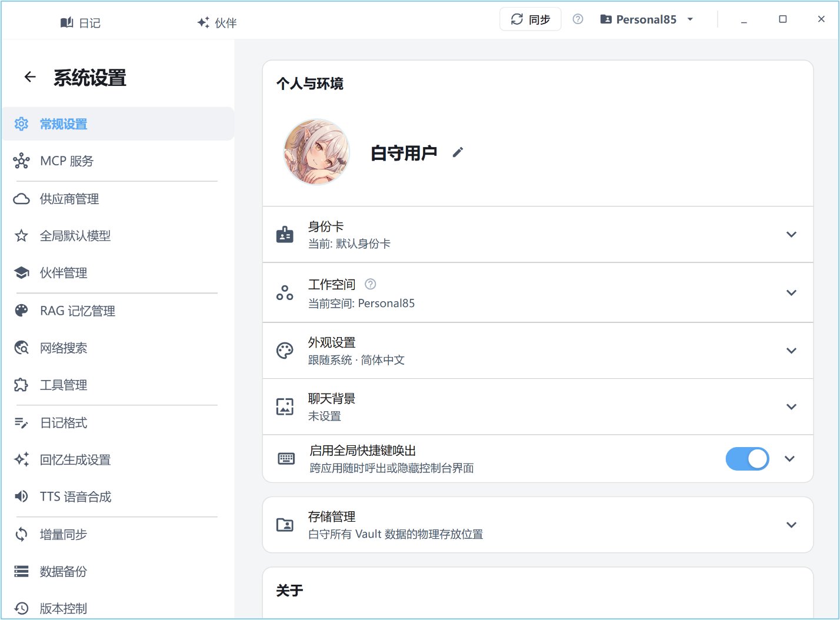Click the star icon for 全局默认模型
840x620 pixels.
tap(21, 236)
